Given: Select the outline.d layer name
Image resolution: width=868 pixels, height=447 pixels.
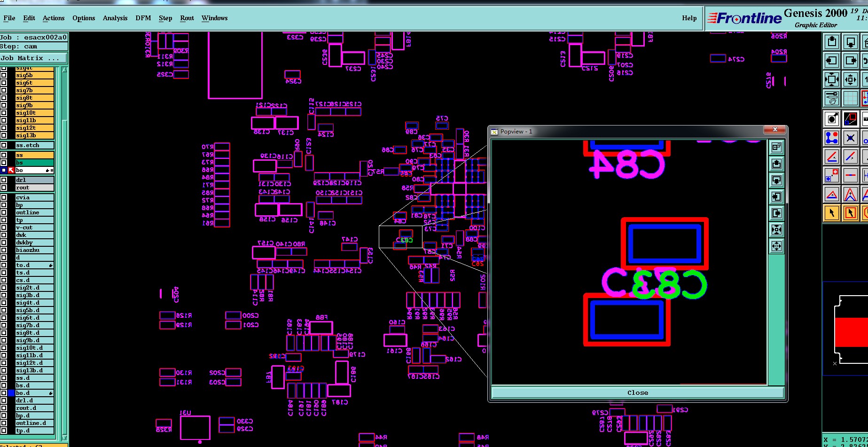Looking at the screenshot, I should point(34,423).
